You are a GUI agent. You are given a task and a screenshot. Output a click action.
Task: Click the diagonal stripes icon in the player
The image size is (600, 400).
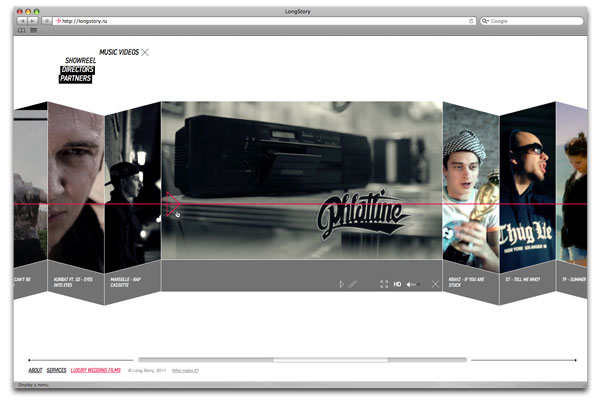pyautogui.click(x=352, y=284)
